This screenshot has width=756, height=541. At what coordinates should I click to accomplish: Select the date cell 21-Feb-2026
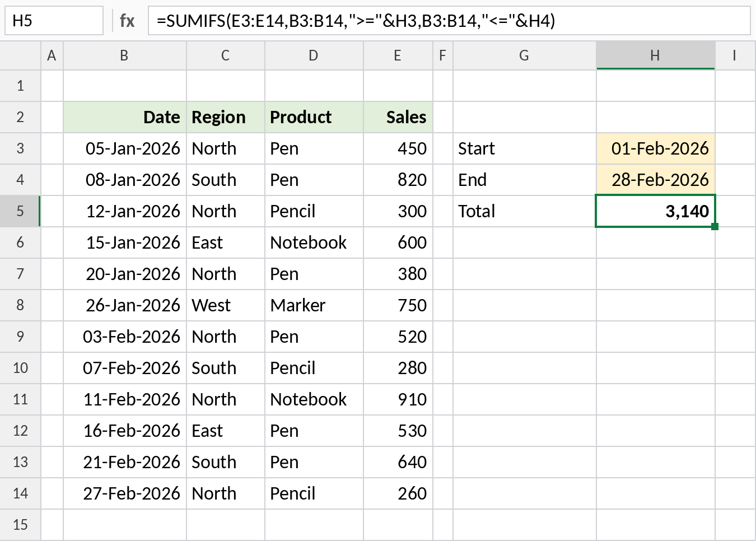click(x=124, y=462)
